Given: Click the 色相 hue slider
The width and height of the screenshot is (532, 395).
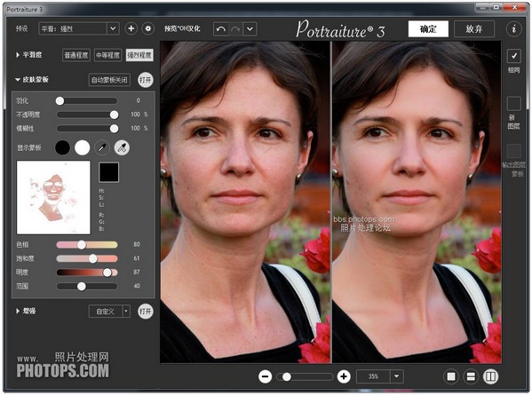Looking at the screenshot, I should pos(87,245).
